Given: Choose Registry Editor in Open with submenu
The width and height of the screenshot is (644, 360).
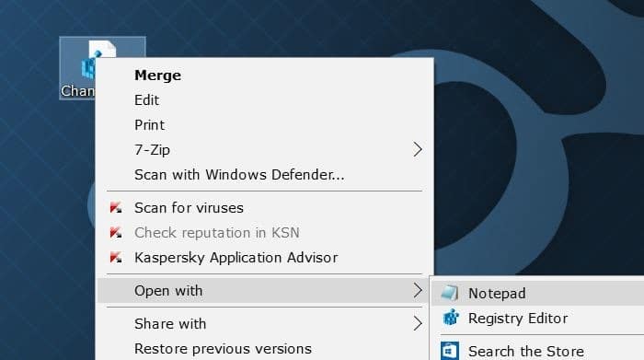Looking at the screenshot, I should click(x=538, y=318).
